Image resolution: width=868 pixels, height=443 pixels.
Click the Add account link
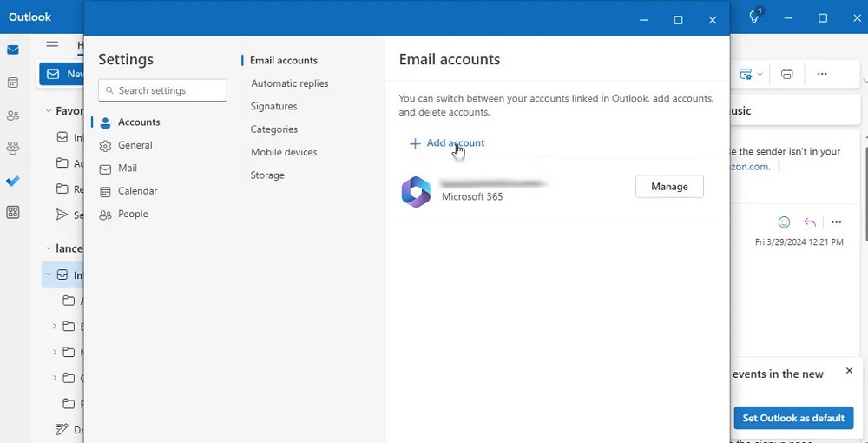[x=447, y=143]
